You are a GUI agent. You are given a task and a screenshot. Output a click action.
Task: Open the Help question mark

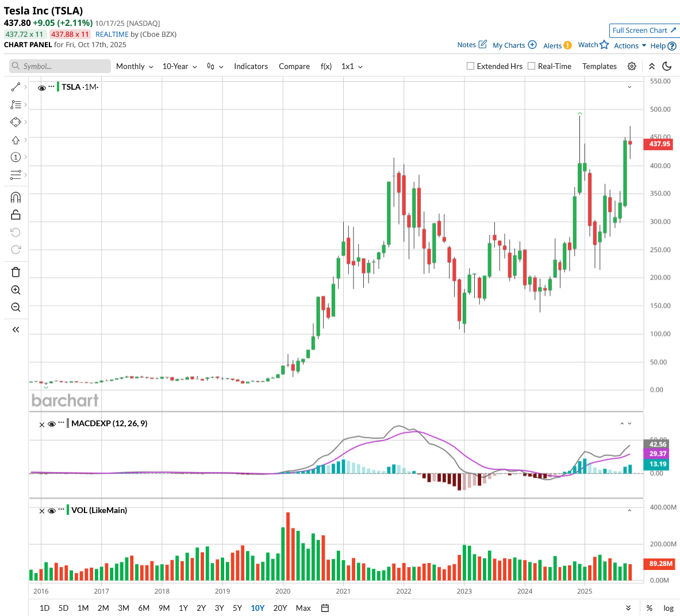(672, 45)
